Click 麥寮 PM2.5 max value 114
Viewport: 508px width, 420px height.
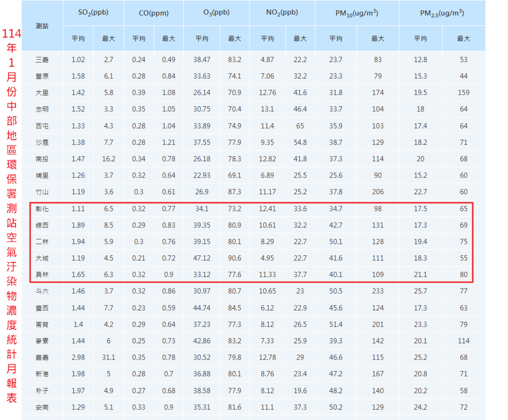[x=463, y=341]
